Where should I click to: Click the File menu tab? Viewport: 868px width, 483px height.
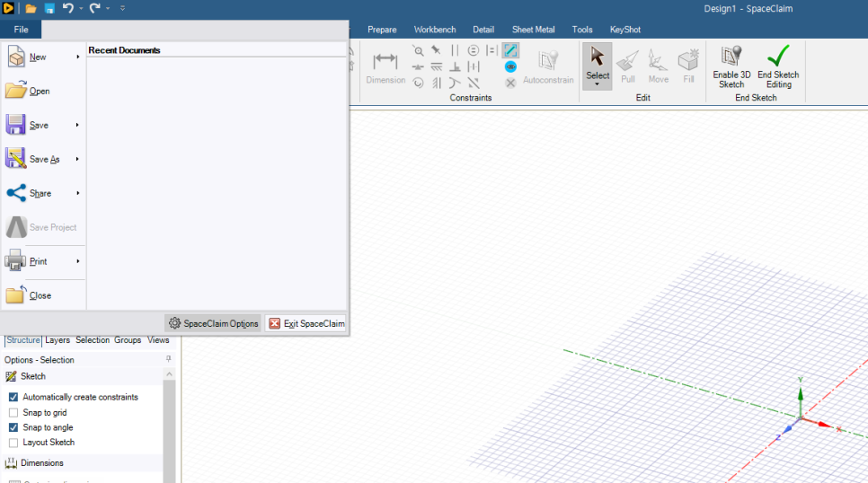tap(21, 30)
